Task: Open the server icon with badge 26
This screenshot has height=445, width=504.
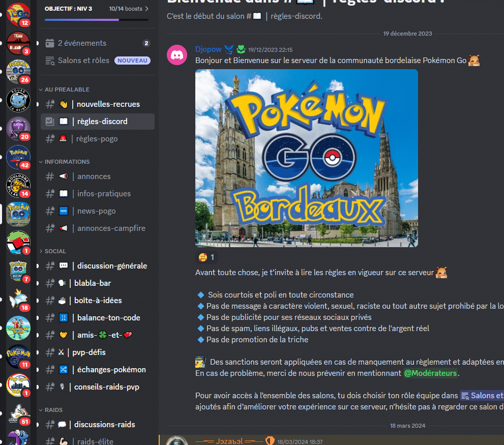Action: 18,71
